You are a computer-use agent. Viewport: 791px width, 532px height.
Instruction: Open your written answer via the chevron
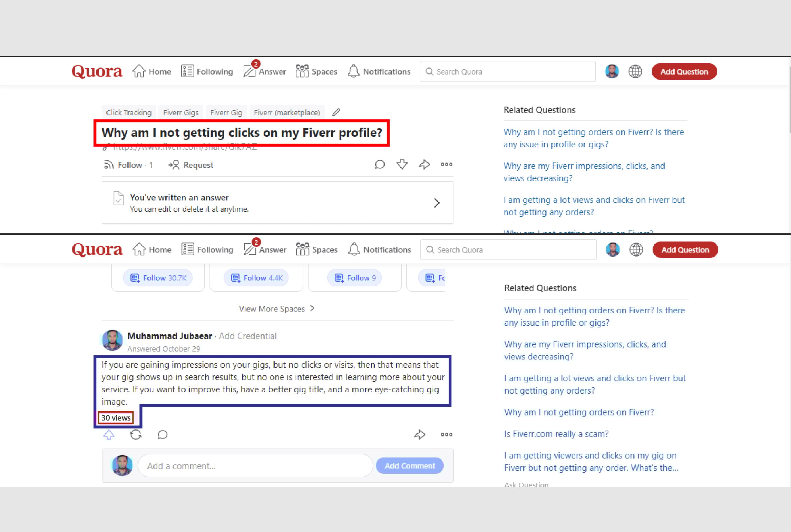pos(437,203)
